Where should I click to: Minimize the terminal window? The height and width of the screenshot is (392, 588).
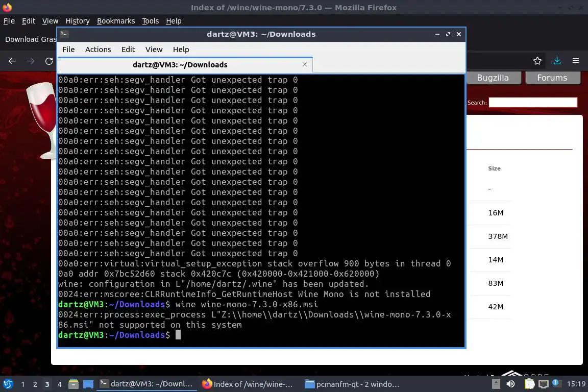(437, 34)
